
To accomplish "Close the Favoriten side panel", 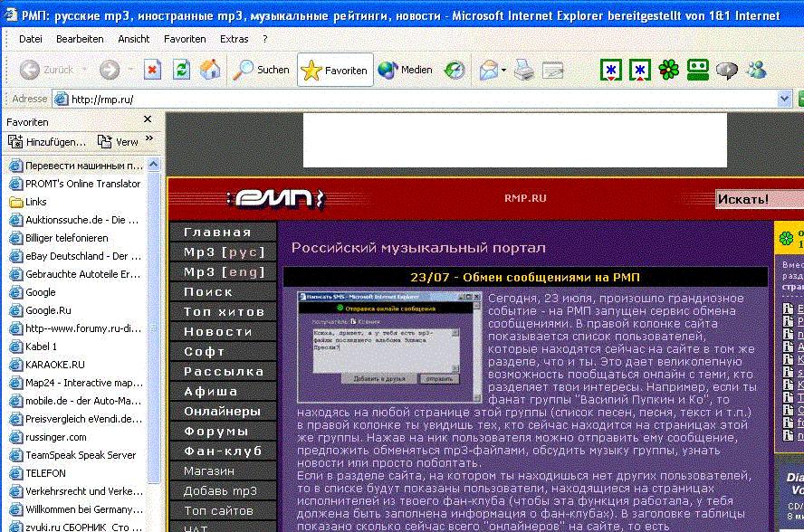I will pyautogui.click(x=148, y=120).
